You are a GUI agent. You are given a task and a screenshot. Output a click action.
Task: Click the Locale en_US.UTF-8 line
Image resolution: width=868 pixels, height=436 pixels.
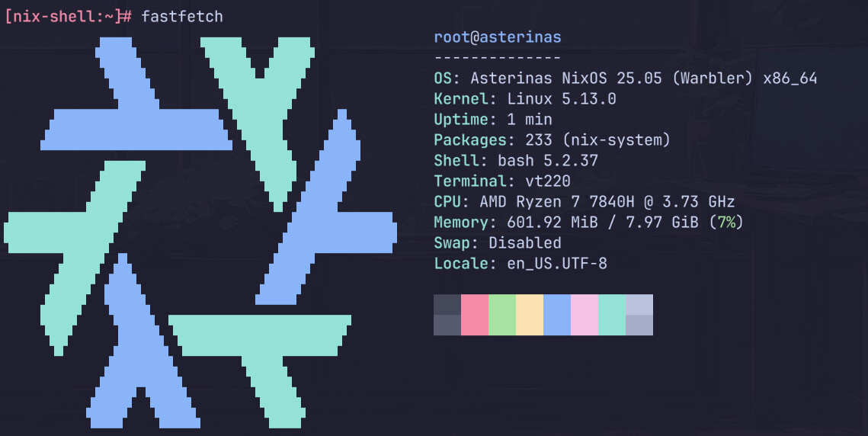point(520,264)
